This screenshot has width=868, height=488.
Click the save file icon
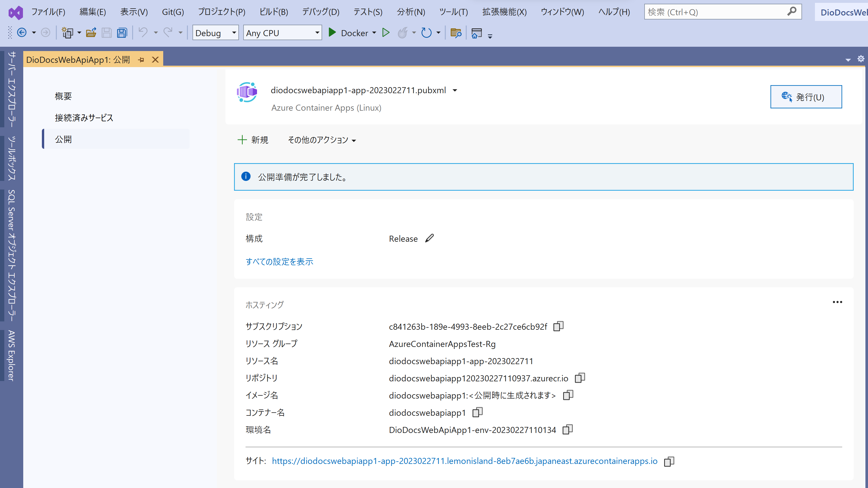[106, 33]
